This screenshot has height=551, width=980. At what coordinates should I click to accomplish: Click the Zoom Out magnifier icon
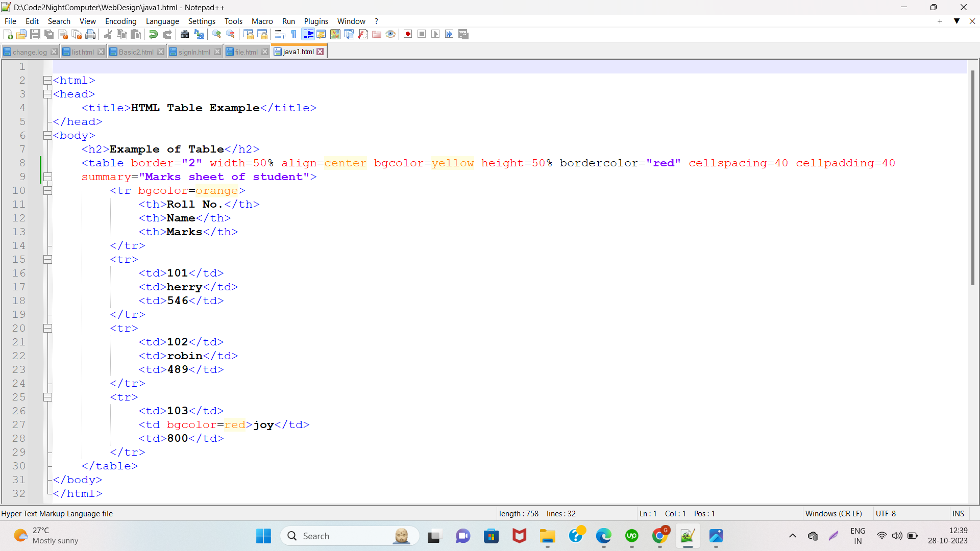point(231,34)
